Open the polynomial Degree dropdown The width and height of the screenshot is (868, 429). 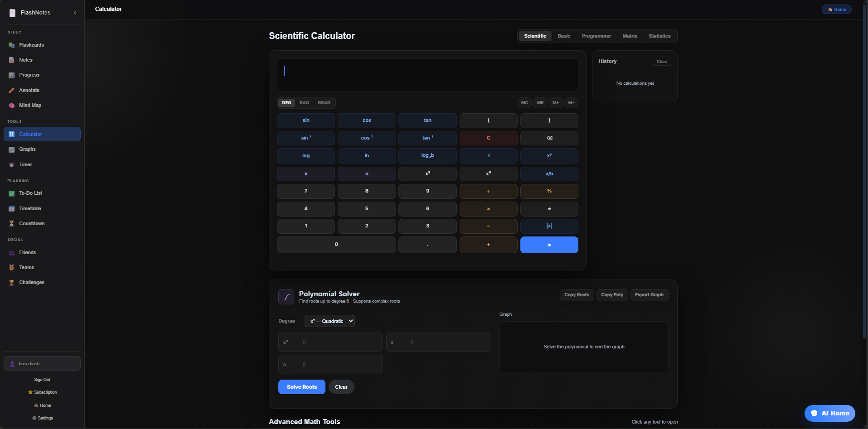tap(330, 321)
